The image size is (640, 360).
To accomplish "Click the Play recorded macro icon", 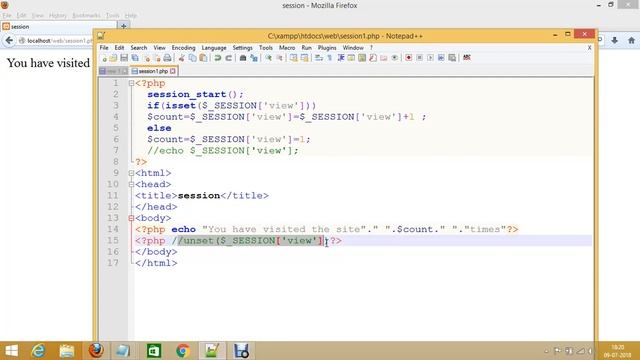I will [430, 58].
